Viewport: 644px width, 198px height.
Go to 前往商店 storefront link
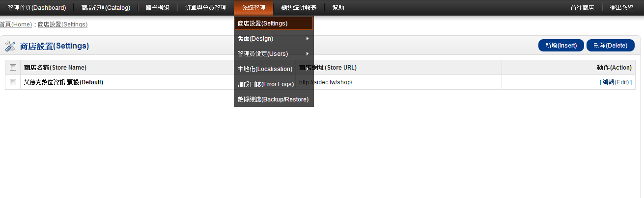tap(582, 8)
